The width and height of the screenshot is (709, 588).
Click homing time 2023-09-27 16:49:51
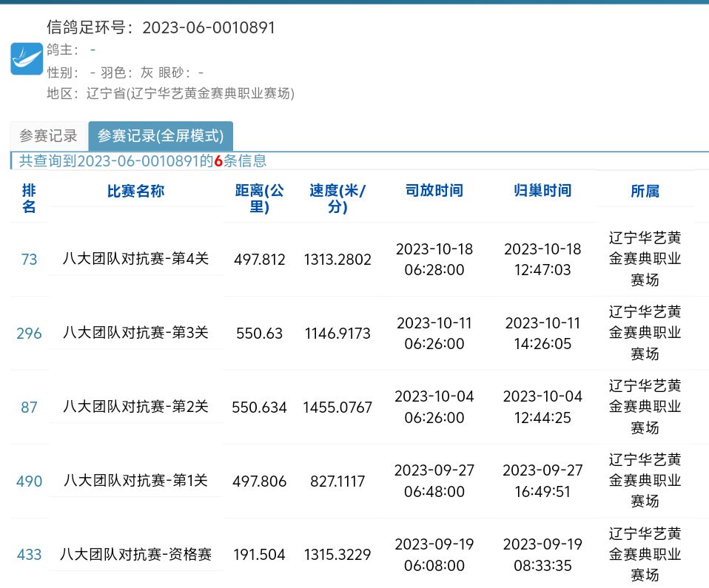pyautogui.click(x=542, y=481)
